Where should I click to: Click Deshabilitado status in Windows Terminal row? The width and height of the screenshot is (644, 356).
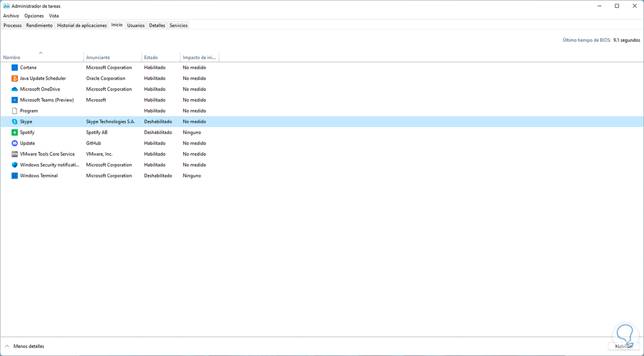[x=158, y=175]
